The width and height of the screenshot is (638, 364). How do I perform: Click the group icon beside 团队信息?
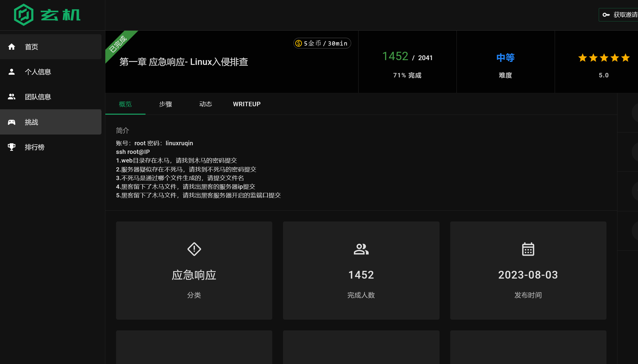point(12,97)
